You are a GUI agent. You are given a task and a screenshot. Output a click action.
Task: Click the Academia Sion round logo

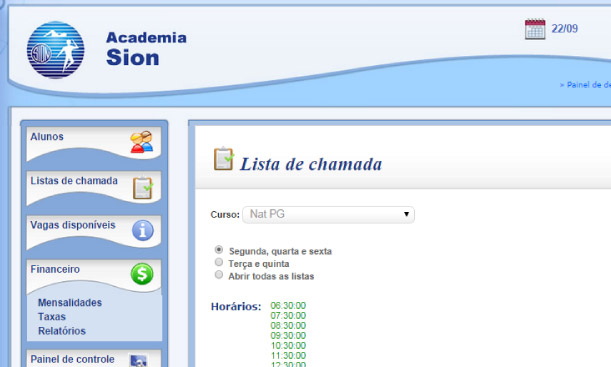click(55, 50)
